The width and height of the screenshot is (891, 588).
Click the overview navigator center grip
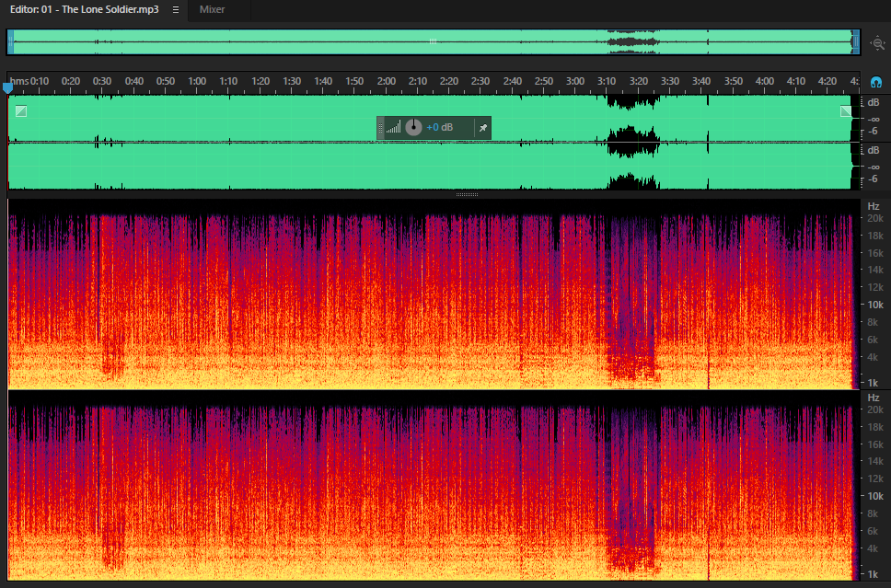pos(433,41)
